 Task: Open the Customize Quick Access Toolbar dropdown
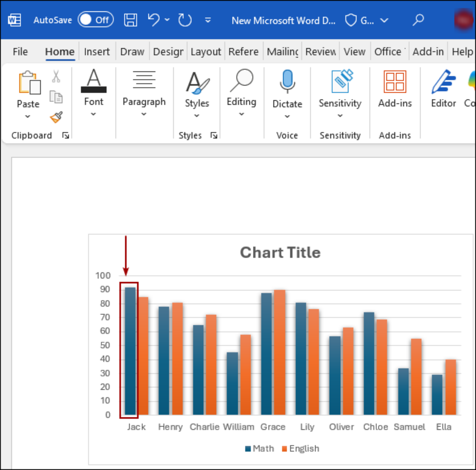click(208, 20)
